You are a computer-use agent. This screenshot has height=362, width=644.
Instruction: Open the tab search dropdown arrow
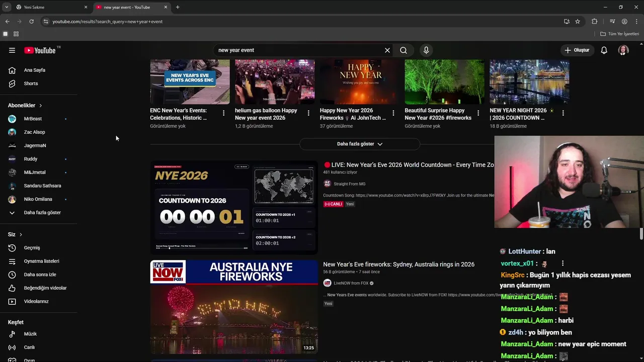(x=7, y=7)
